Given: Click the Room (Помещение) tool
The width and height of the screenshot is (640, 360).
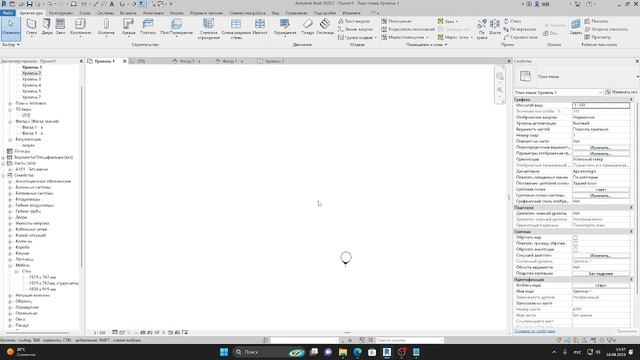Looking at the screenshot, I should click(x=396, y=21).
